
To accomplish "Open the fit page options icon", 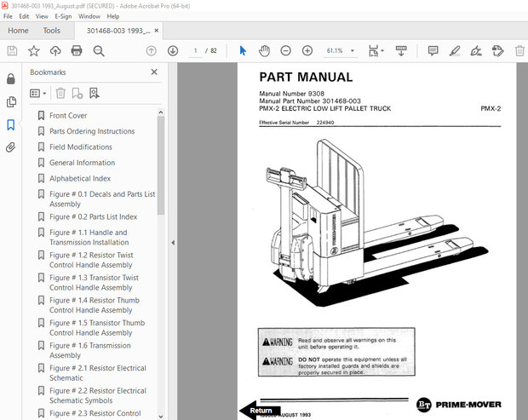I will coord(376,51).
